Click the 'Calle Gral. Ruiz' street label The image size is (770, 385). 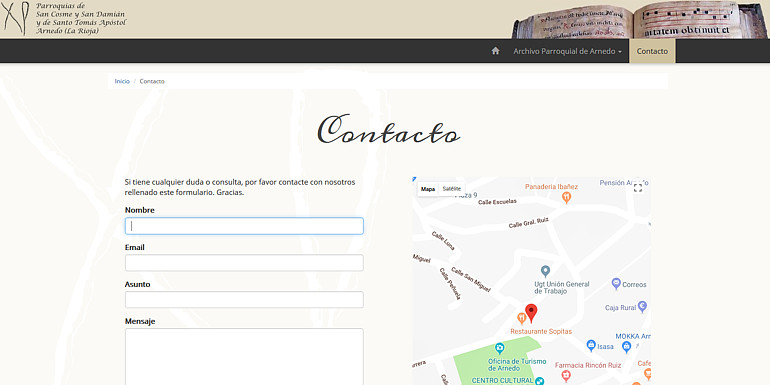click(528, 222)
